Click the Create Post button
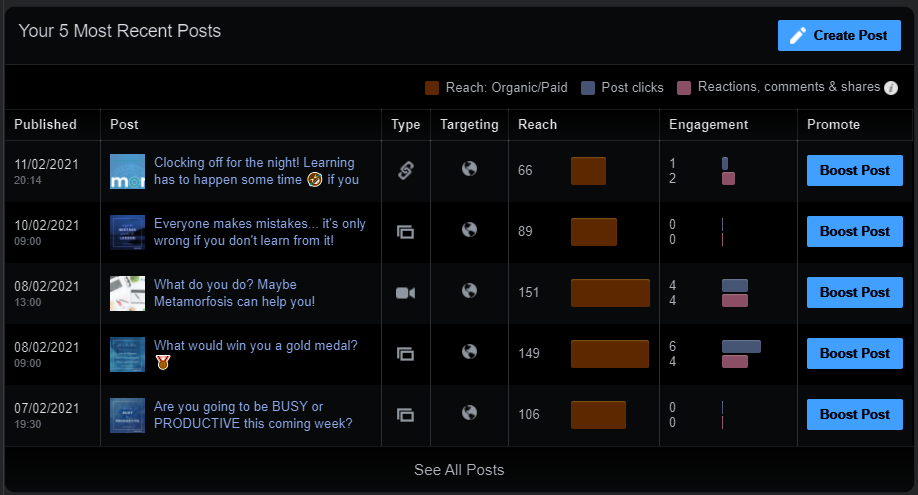Image resolution: width=918 pixels, height=495 pixels. tap(839, 35)
